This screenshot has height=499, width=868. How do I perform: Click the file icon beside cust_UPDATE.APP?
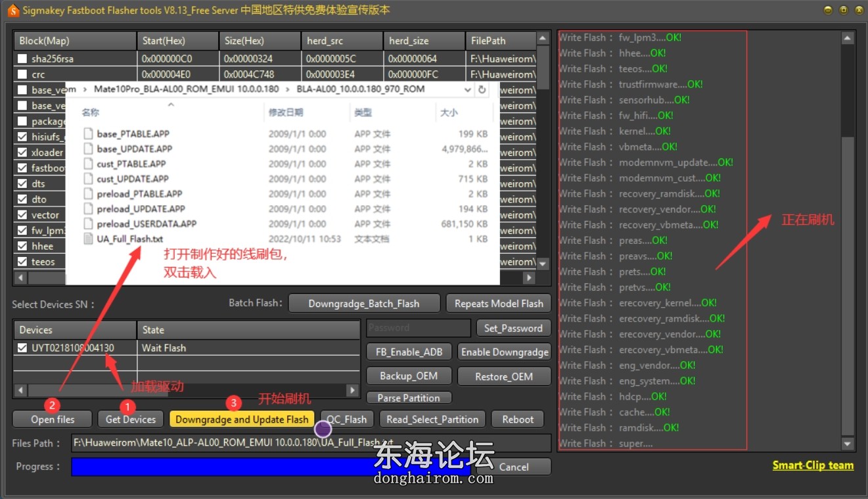(x=89, y=179)
